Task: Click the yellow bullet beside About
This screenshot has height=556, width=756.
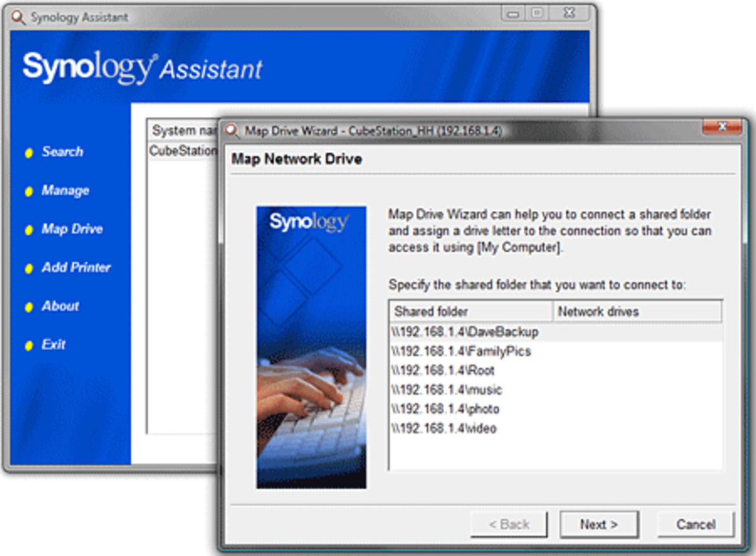Action: pos(29,307)
